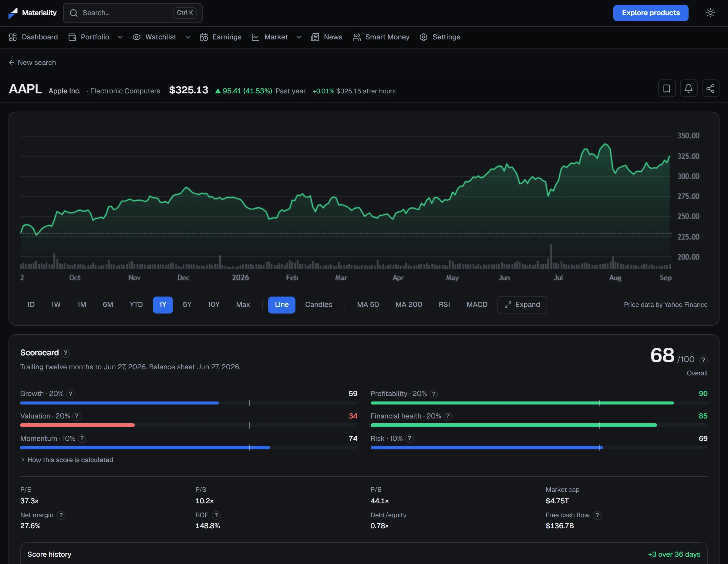Open Smart Money page
The image size is (728, 564).
coord(381,37)
